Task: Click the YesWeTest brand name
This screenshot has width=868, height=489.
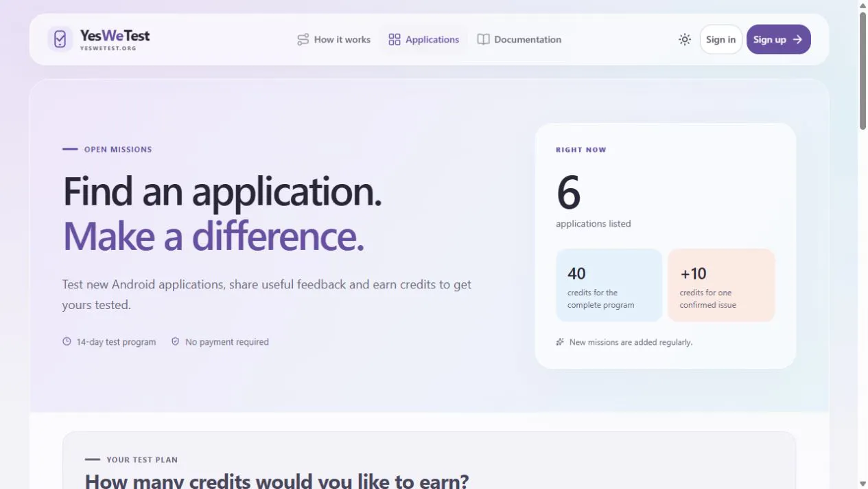Action: (115, 36)
